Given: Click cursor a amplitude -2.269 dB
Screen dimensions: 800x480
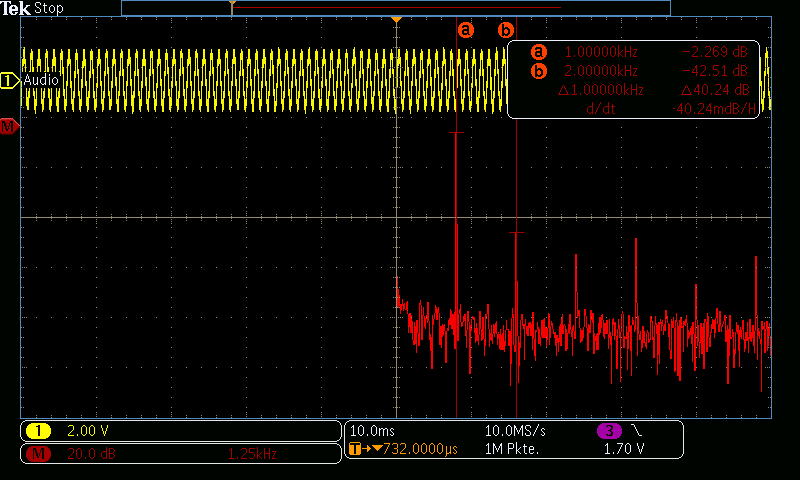Looking at the screenshot, I should [x=715, y=52].
